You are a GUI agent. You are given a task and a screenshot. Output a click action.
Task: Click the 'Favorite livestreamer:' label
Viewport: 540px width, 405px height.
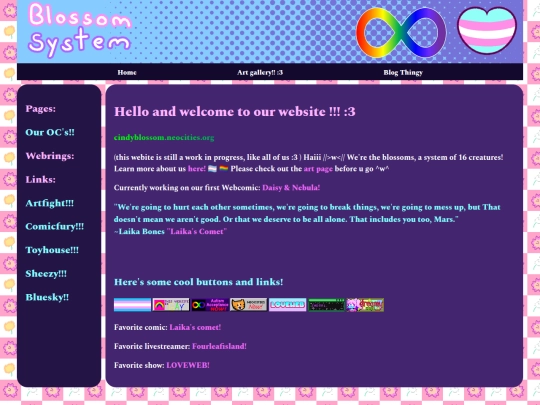point(152,346)
